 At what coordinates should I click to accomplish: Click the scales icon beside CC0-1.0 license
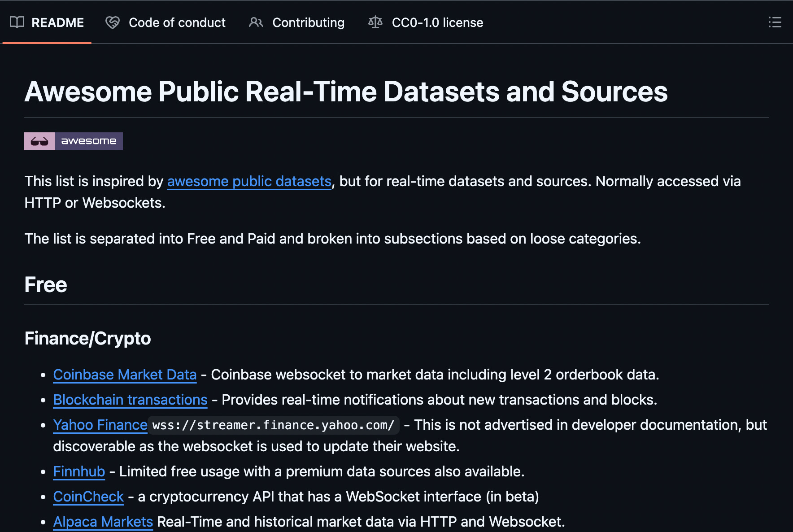375,22
